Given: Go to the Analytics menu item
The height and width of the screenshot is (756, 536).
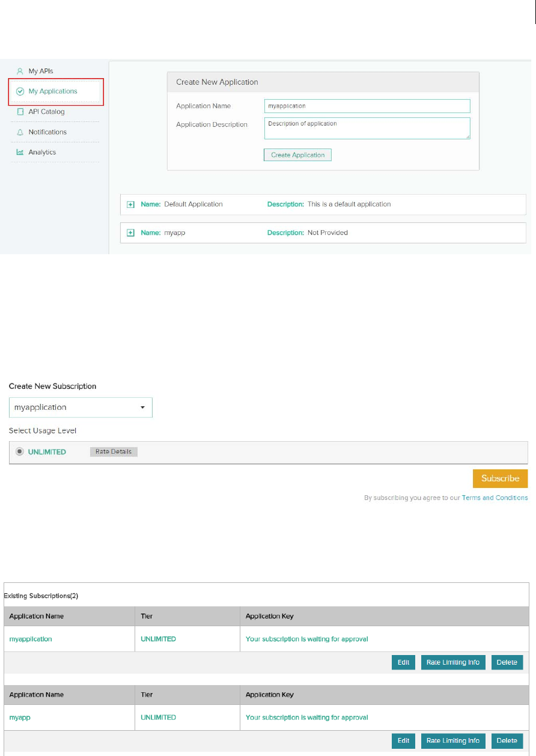Looking at the screenshot, I should (x=42, y=153).
